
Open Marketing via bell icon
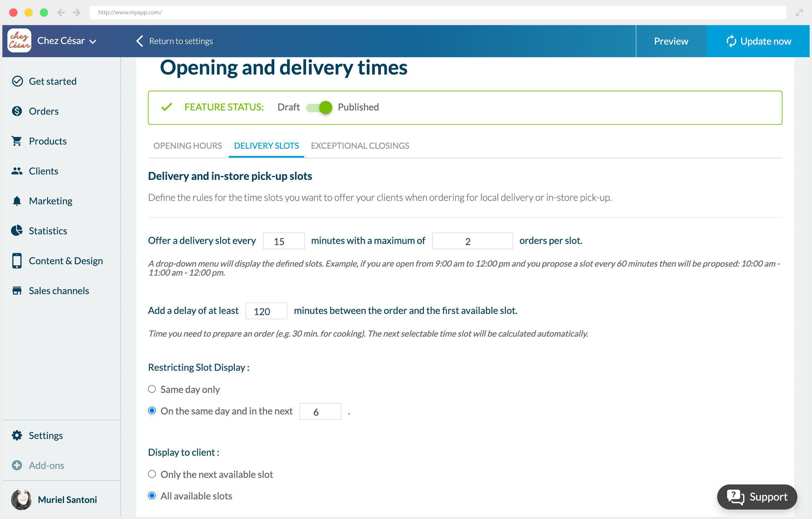[x=17, y=201]
